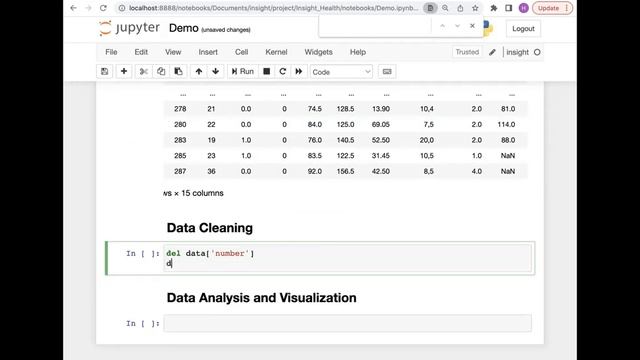
Task: Go to next find result arrow
Action: coord(457,26)
